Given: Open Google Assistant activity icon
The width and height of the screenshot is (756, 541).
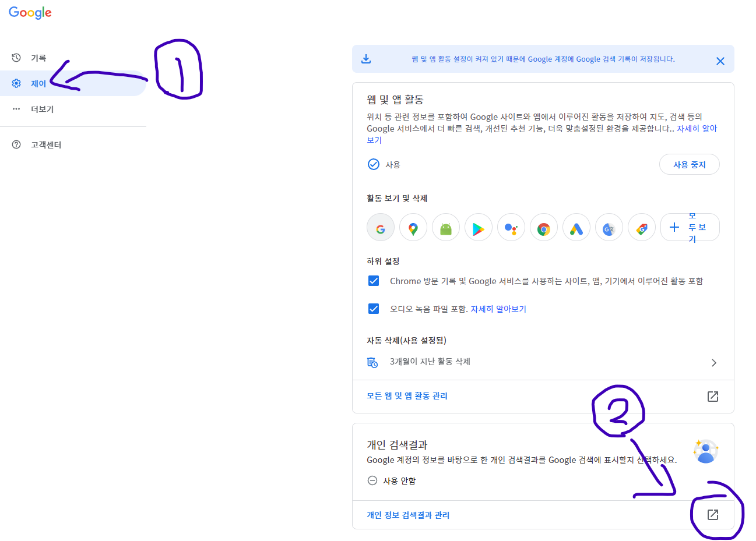Looking at the screenshot, I should click(511, 228).
